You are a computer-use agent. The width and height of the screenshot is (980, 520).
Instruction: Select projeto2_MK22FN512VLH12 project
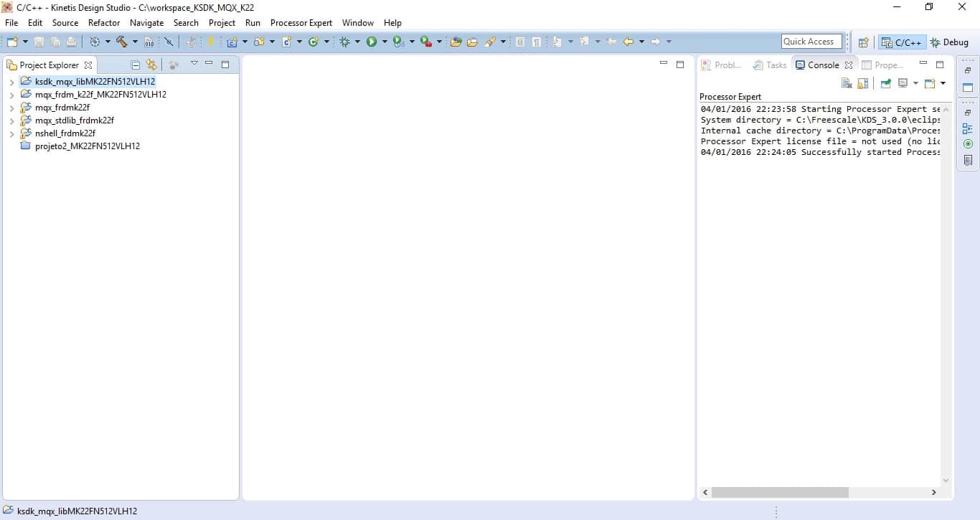pyautogui.click(x=87, y=146)
